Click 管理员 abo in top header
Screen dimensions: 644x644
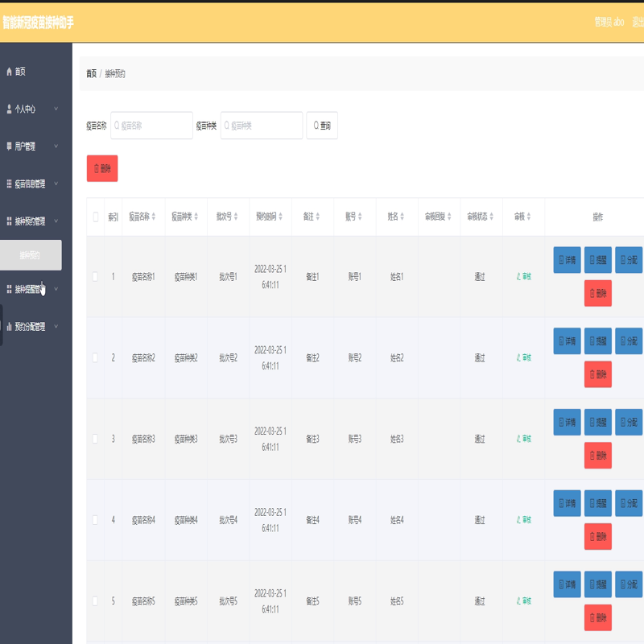point(609,22)
